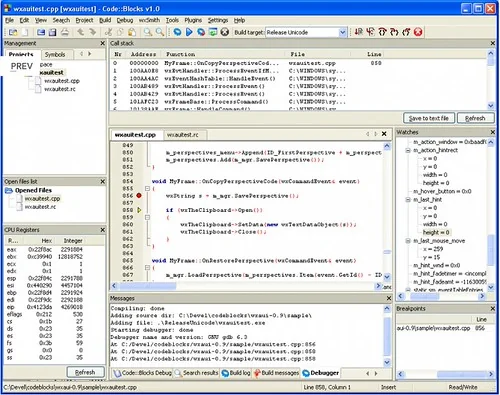This screenshot has width=500, height=395.
Task: Collapse the code fold marker at line 859
Action: 147,217
